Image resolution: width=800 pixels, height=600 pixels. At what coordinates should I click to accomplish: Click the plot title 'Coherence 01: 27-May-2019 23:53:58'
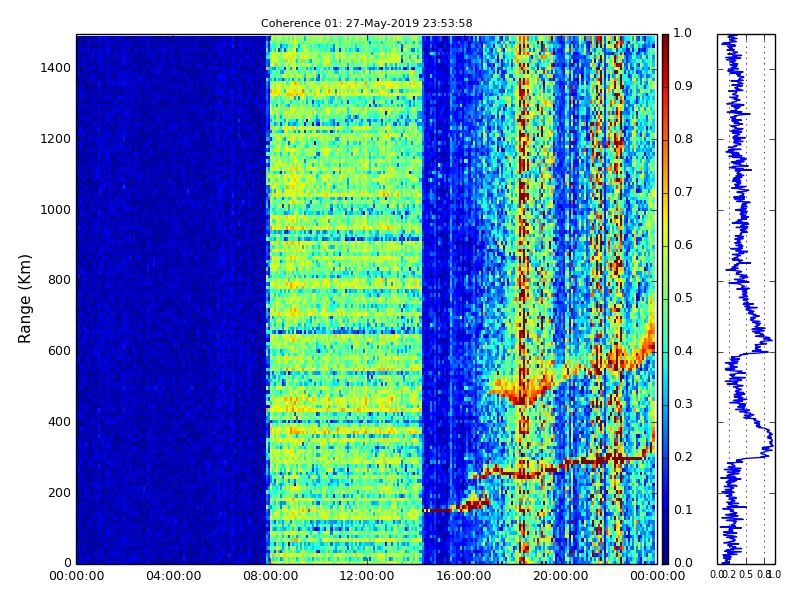(366, 23)
